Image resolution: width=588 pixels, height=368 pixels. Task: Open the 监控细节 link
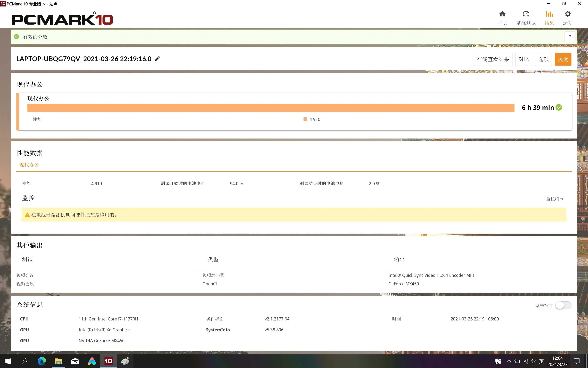click(x=555, y=199)
